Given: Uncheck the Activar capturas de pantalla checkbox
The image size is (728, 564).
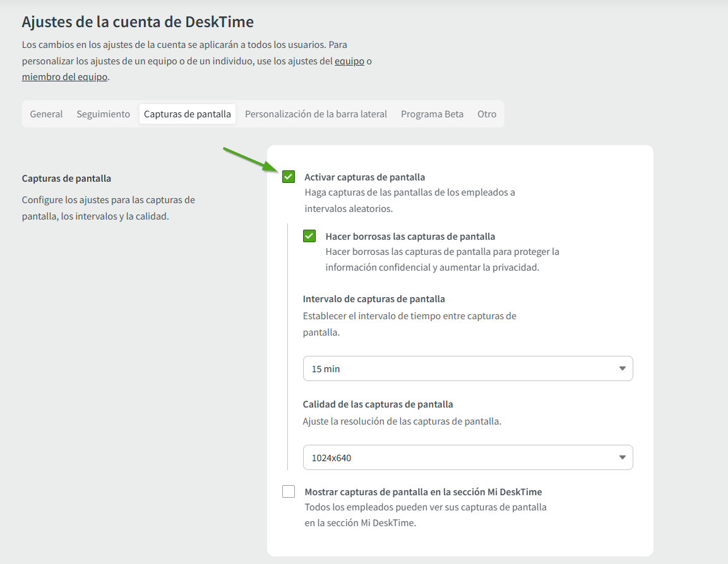Looking at the screenshot, I should [289, 177].
